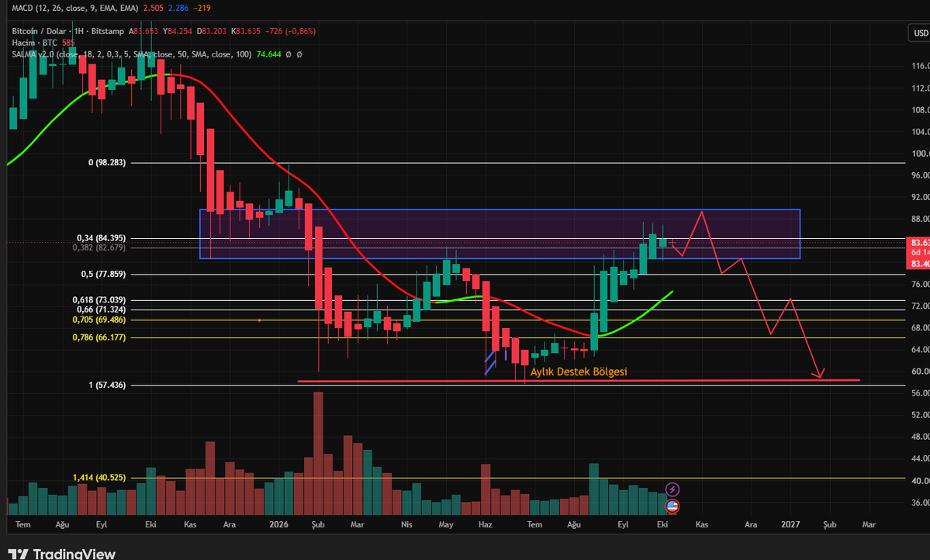Select the Fibonacci level 0,66 (71.324) label
The image size is (930, 560).
click(101, 309)
